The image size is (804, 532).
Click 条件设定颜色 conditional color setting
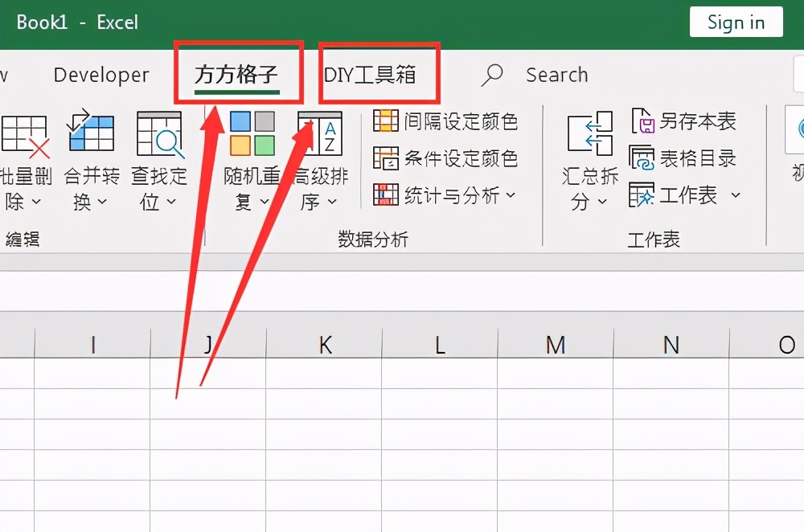[448, 158]
